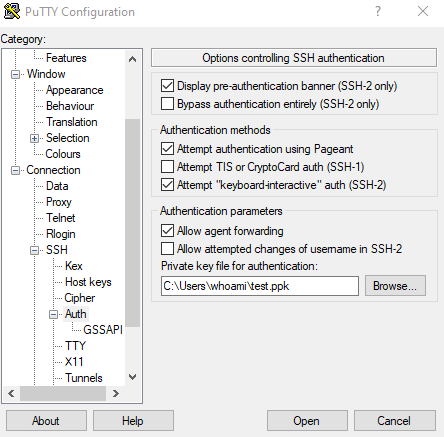Open the SSH category

[x=57, y=250]
